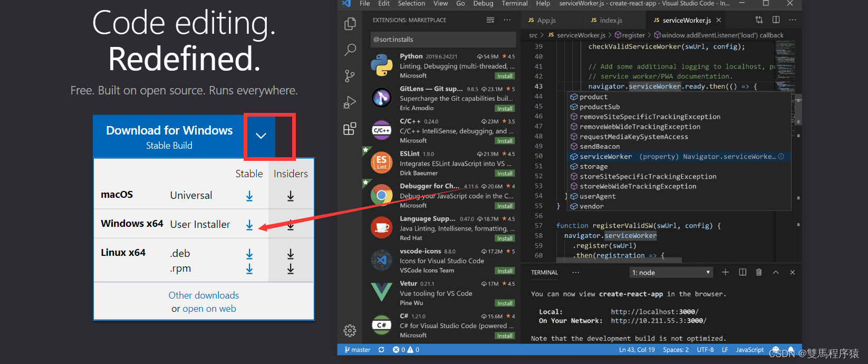Download the macOS Universal Stable build
Viewport: 868px width, 364px height.
(249, 196)
